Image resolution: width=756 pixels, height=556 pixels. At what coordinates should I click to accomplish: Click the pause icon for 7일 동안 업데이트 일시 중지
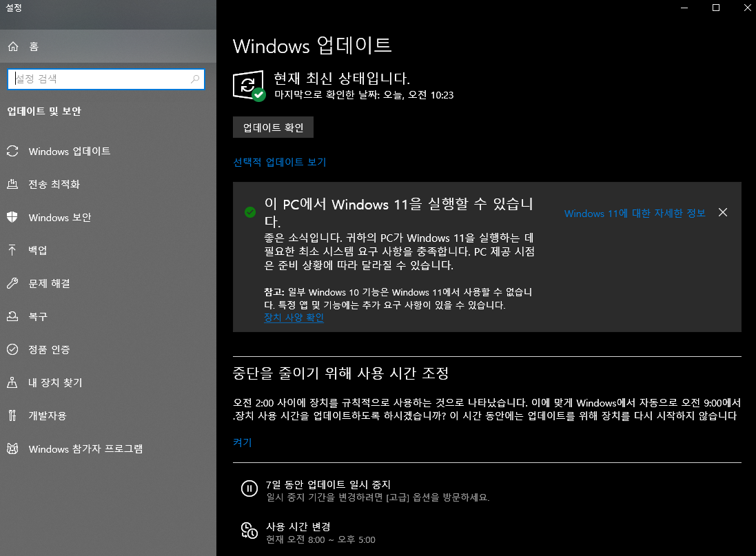click(249, 488)
